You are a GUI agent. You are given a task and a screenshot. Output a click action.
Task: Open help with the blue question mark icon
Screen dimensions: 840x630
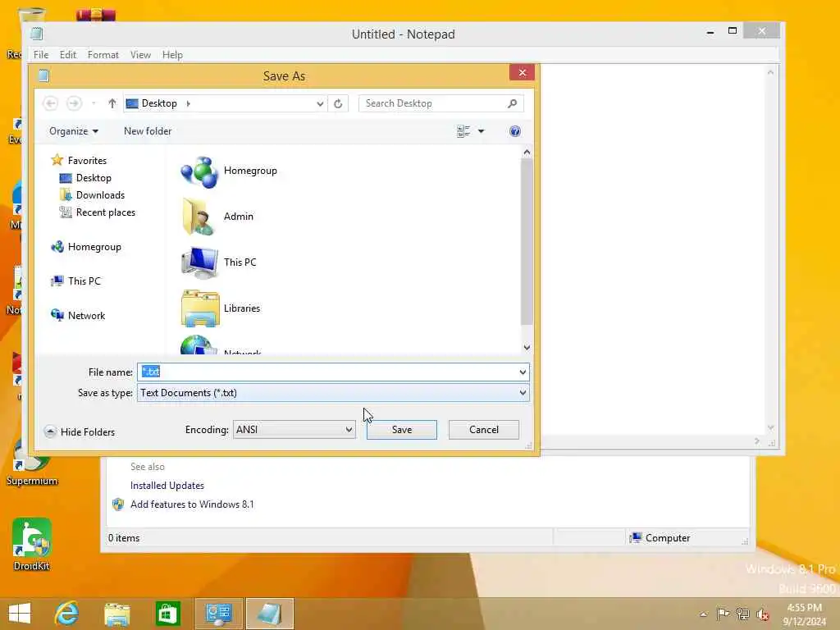click(x=515, y=131)
